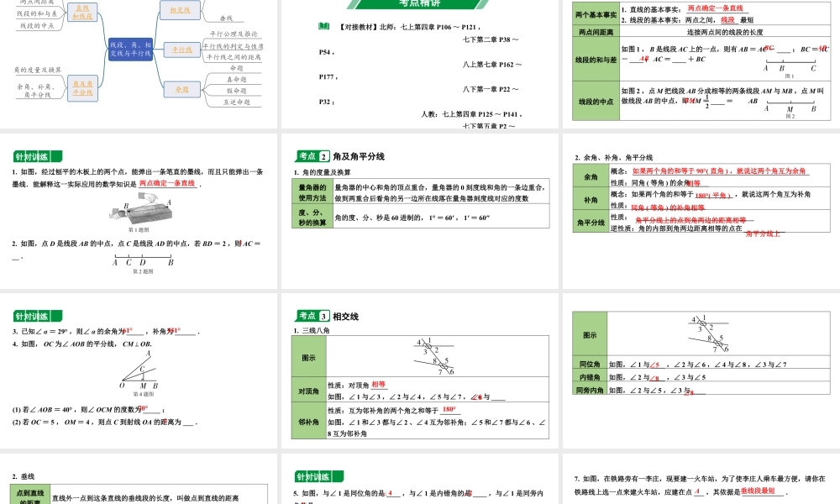Click the 考点 2 badge beside 角及角平分线
Screen dimensions: 840x504
tap(312, 156)
